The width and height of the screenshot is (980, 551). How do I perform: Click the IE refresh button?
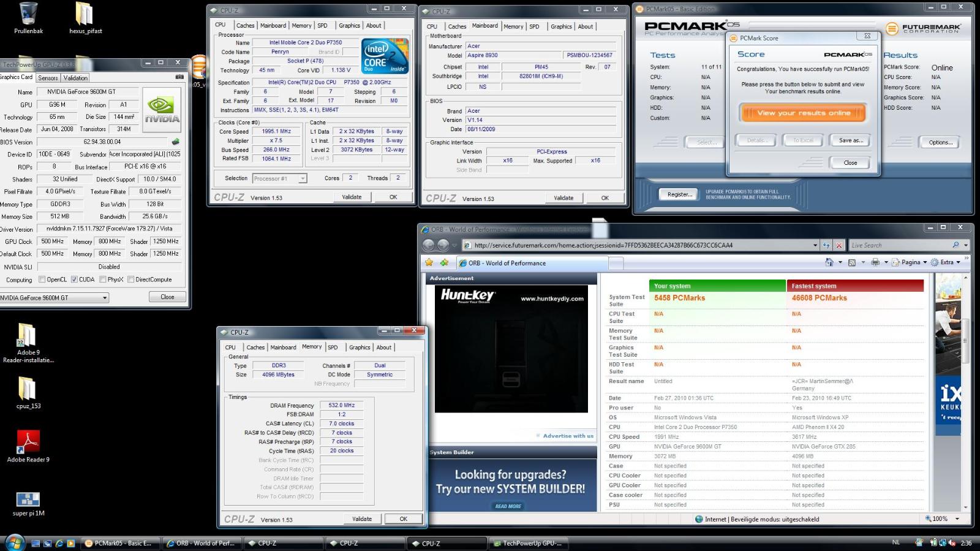826,245
